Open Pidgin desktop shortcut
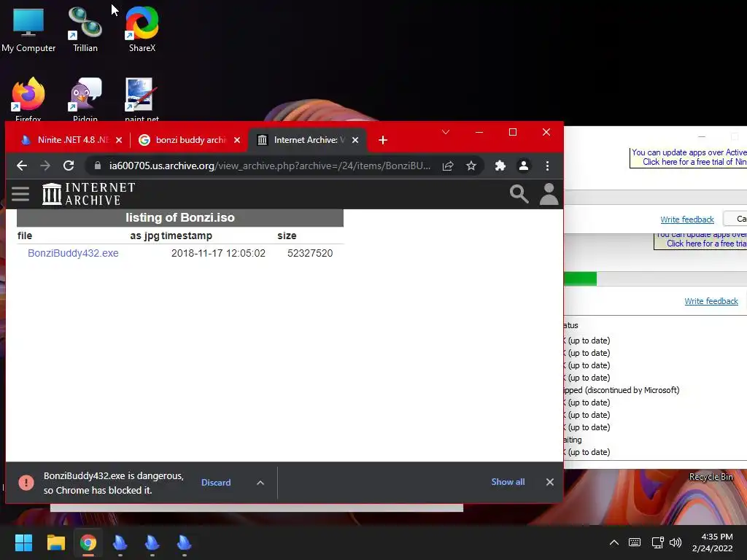Viewport: 747px width, 560px height. tap(85, 99)
